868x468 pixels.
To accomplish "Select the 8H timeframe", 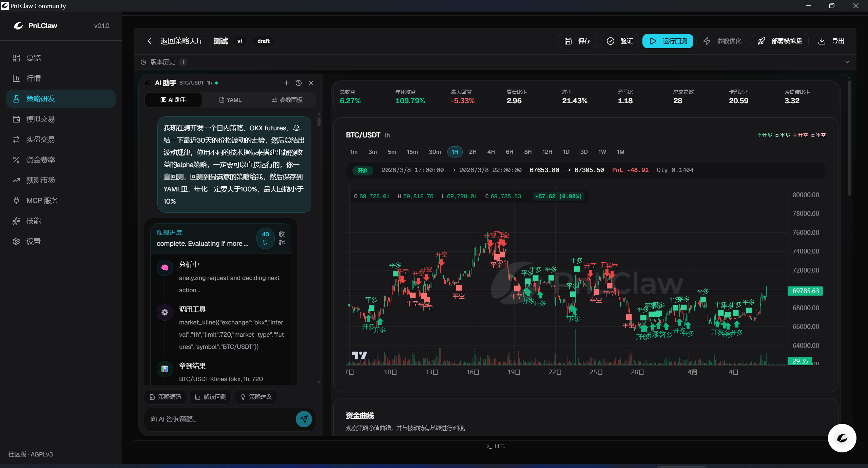I will (528, 152).
